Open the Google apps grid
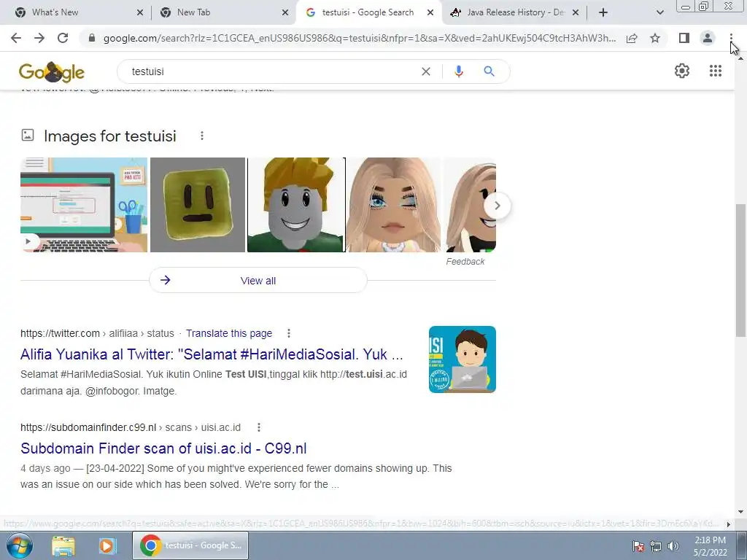Image resolution: width=747 pixels, height=560 pixels. click(715, 71)
